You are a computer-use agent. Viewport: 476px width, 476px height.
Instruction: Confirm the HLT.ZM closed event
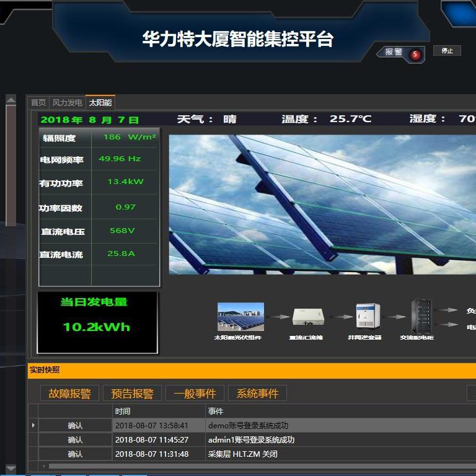pyautogui.click(x=75, y=454)
